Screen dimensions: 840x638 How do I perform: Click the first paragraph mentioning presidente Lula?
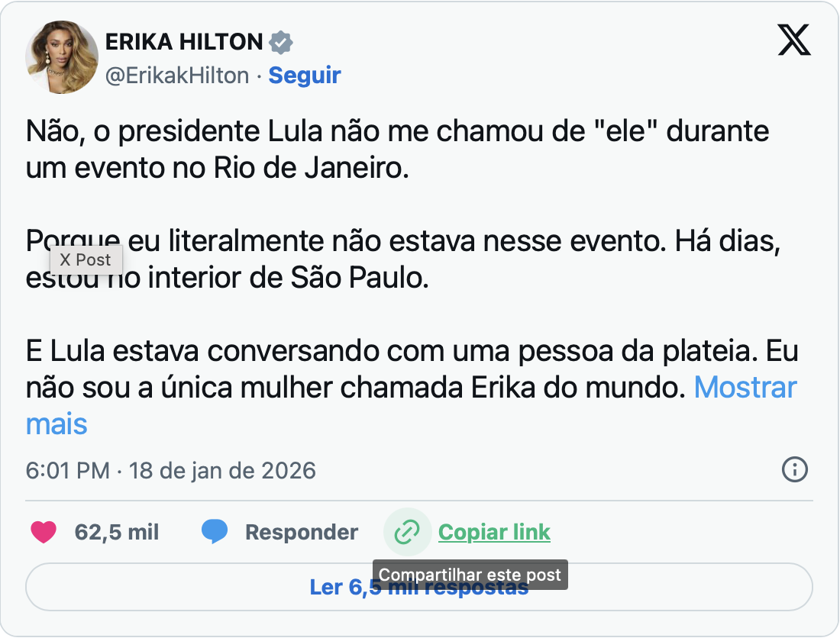(x=397, y=150)
